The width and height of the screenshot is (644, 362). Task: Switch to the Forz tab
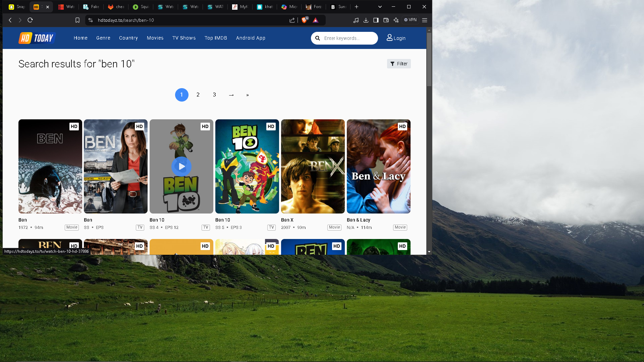(x=314, y=7)
